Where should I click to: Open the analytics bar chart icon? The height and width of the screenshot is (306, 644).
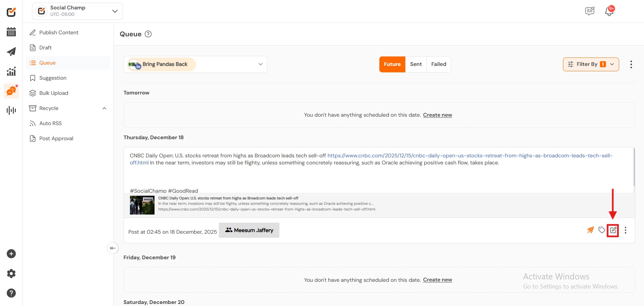(11, 71)
